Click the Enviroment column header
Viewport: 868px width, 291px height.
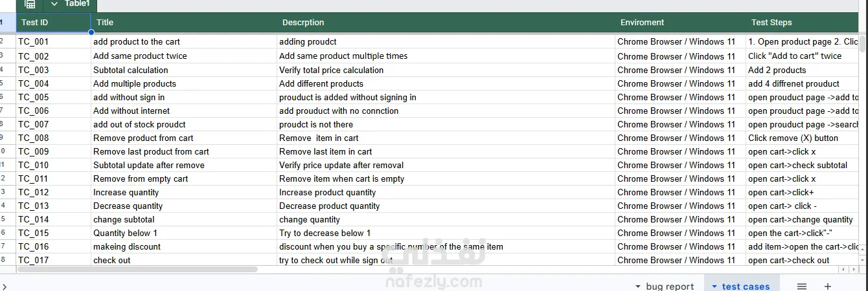pos(680,23)
